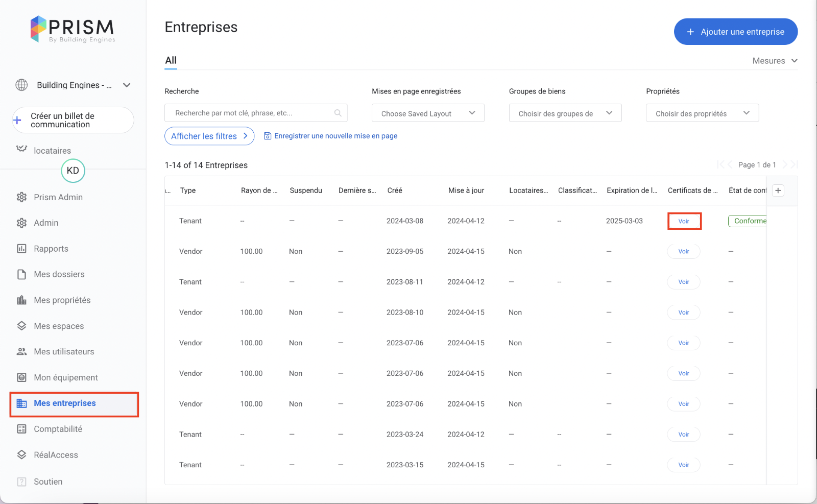Click the plus icon to add table column
This screenshot has height=504, width=817.
pos(778,190)
